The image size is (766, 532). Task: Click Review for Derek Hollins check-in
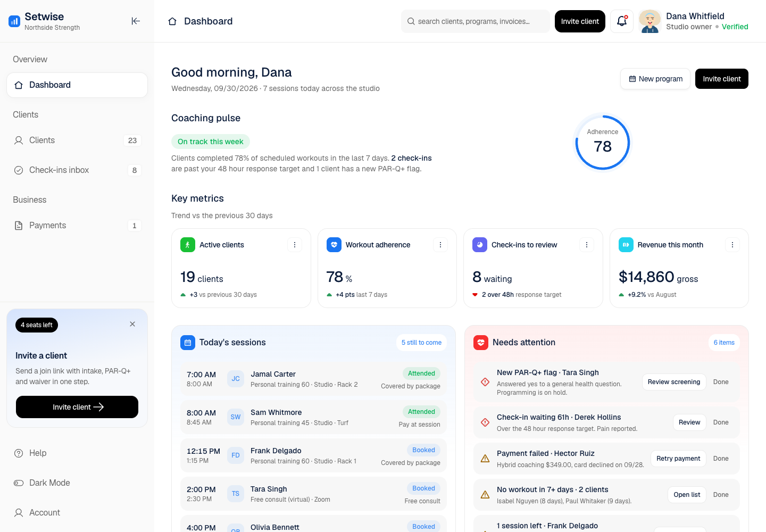click(689, 422)
